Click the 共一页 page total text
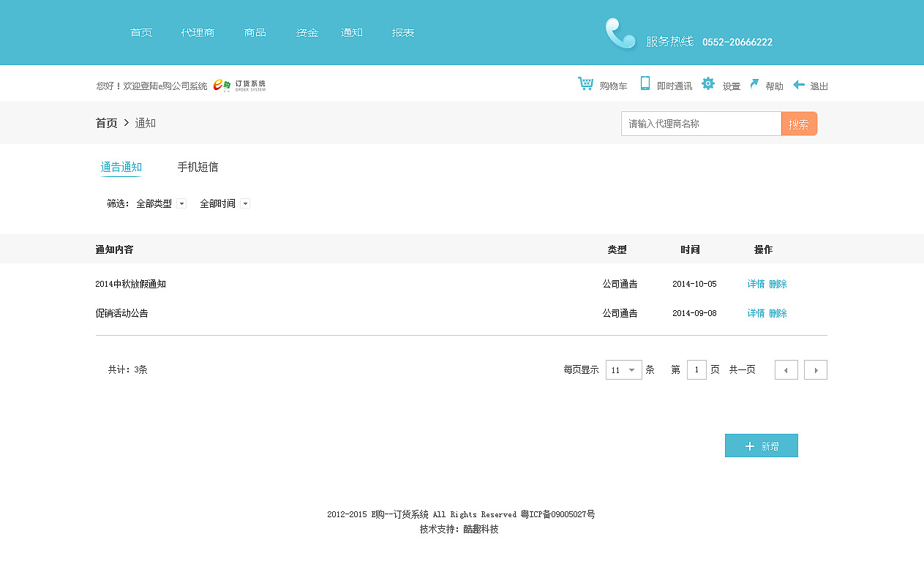The image size is (924, 564). 743,370
